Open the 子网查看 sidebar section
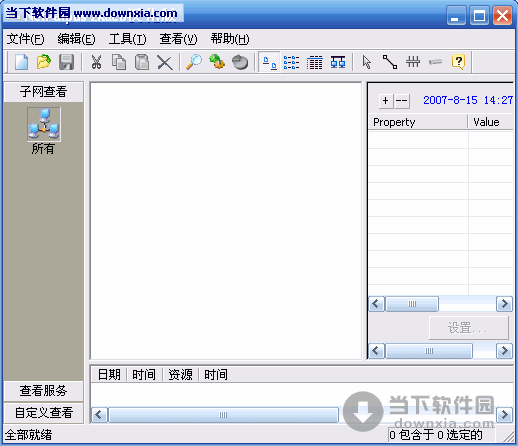Image resolution: width=518 pixels, height=446 pixels. [44, 92]
